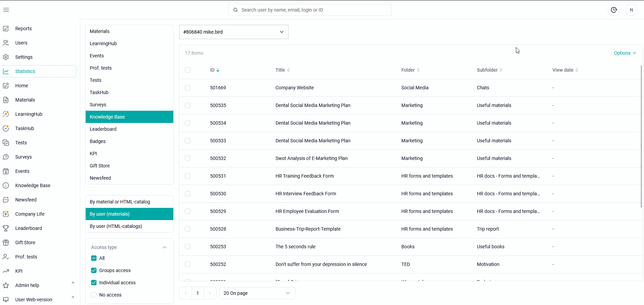Click Don't suffer from your depression in silence
This screenshot has height=305, width=644.
coord(321,264)
